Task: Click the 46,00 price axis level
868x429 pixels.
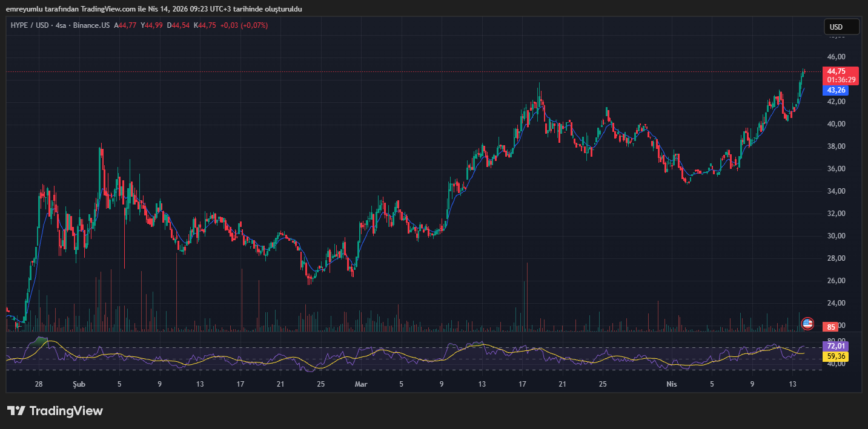Action: [837, 57]
